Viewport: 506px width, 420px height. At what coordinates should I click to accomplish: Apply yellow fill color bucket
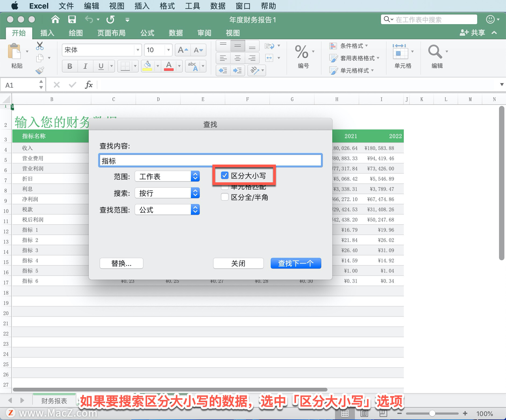point(147,66)
